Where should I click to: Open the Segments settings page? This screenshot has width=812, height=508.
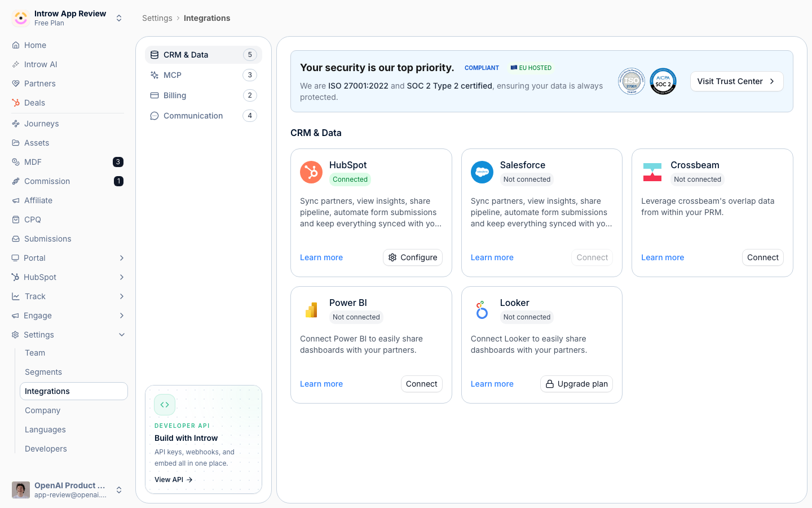coord(74,372)
